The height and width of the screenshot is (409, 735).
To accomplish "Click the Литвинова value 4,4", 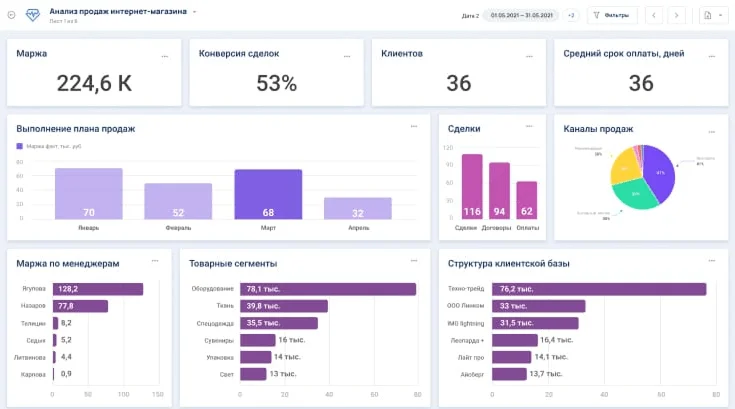I will point(66,357).
